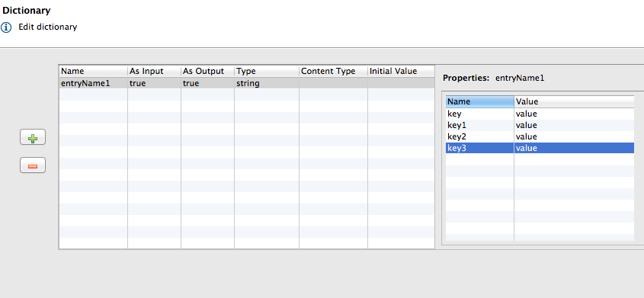Click the properties Name column header
Screen dimensions: 644x298
[479, 101]
